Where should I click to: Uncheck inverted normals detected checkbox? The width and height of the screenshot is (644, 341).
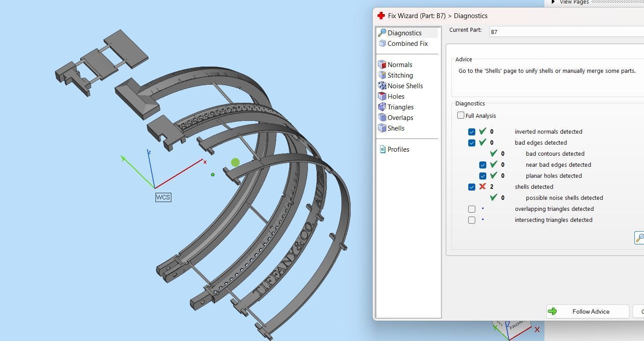(x=472, y=131)
